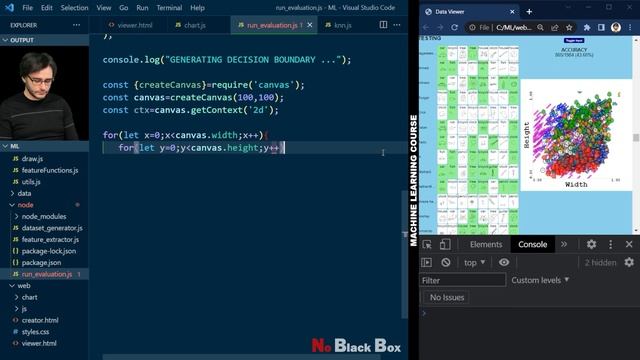This screenshot has height=360, width=640.
Task: Open utils.js in the explorer
Action: (31, 182)
